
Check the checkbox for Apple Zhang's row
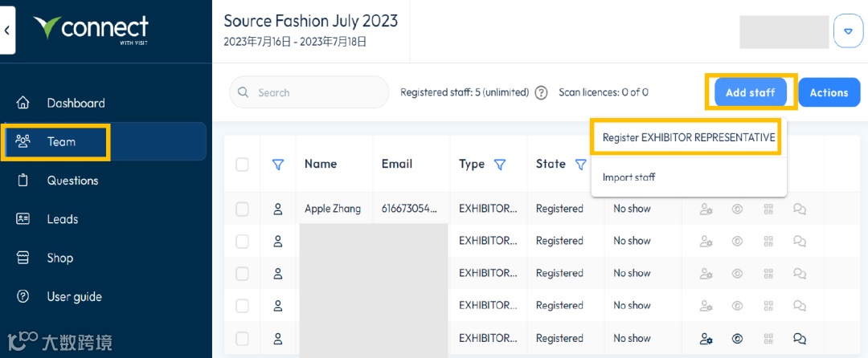pyautogui.click(x=242, y=209)
